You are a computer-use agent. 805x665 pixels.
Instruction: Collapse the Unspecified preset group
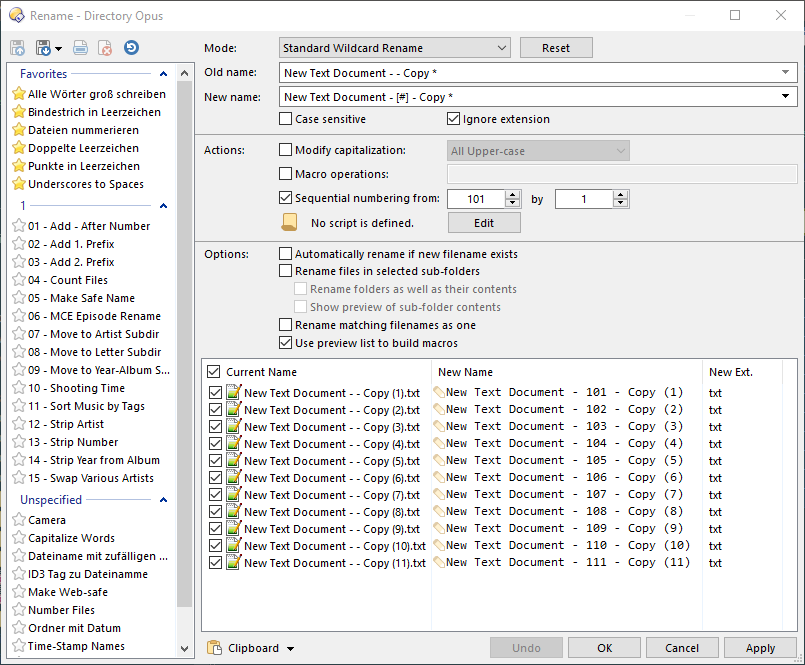[163, 500]
